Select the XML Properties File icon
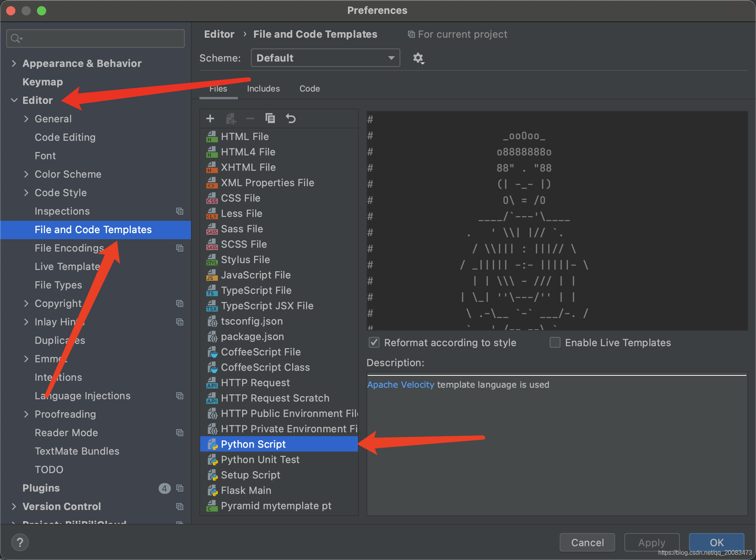 (x=212, y=183)
